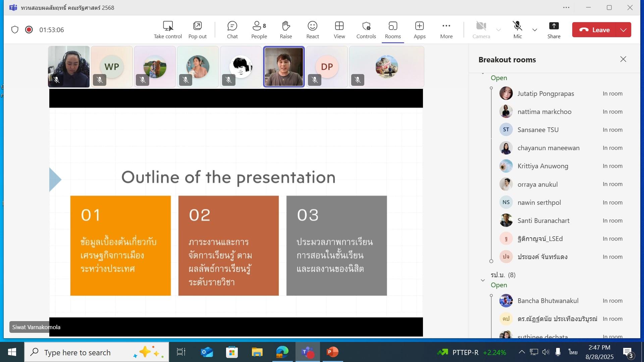Open the More actions menu
This screenshot has width=644, height=362.
[x=446, y=29]
